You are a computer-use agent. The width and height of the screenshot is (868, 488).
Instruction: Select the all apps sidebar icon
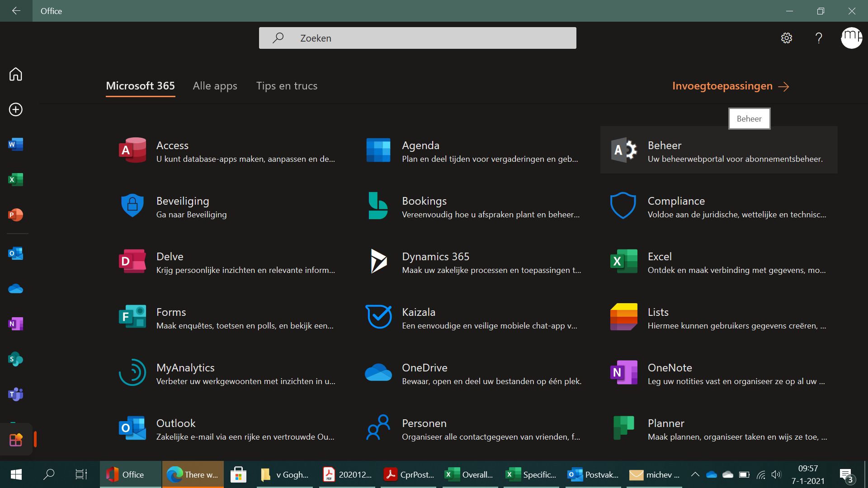[16, 440]
